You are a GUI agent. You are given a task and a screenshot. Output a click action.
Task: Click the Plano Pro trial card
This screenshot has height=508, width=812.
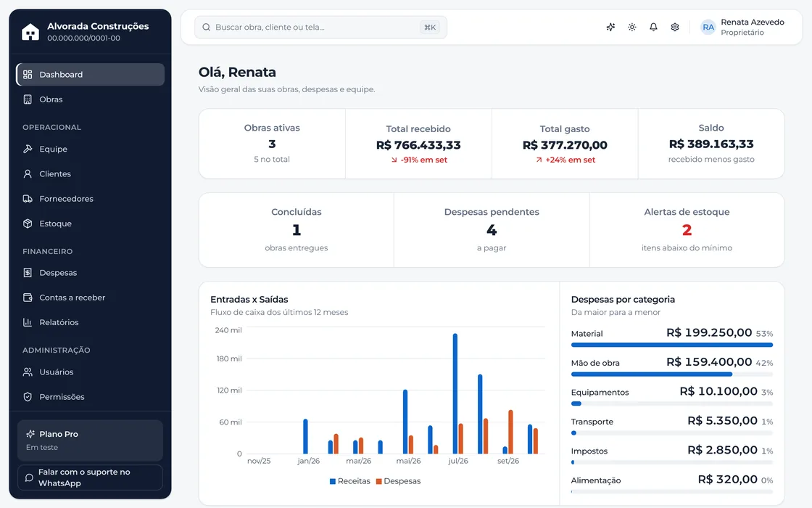click(90, 440)
